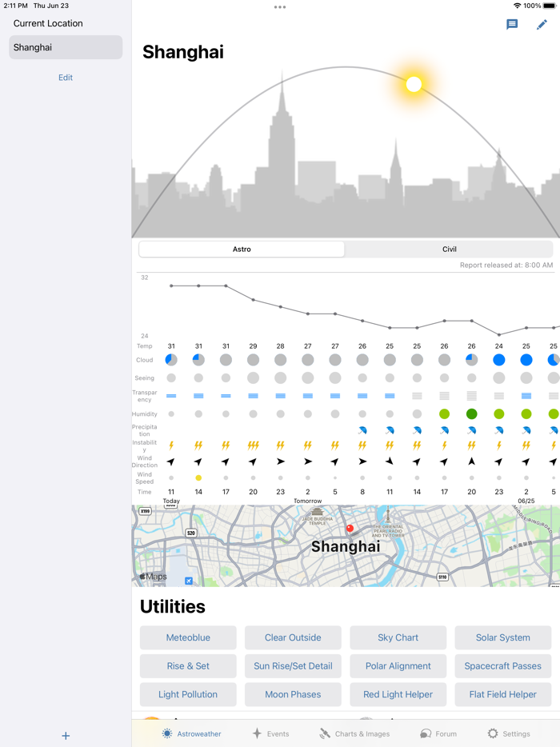Switch to the Astro segment
Image resolution: width=560 pixels, height=747 pixels.
click(x=242, y=250)
